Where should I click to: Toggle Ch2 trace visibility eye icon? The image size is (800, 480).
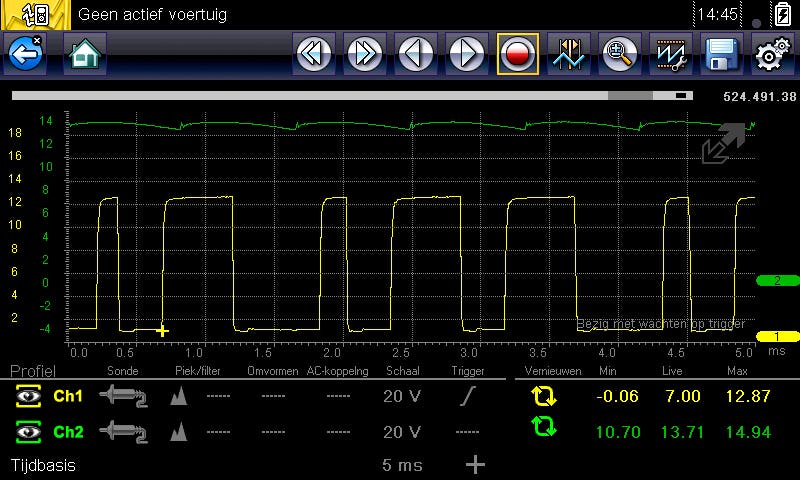tap(29, 432)
